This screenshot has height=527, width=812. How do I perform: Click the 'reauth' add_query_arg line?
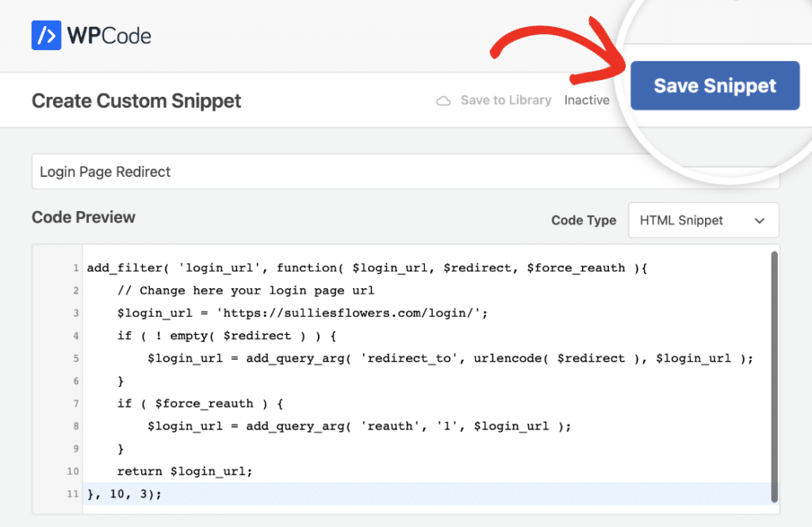tap(358, 426)
